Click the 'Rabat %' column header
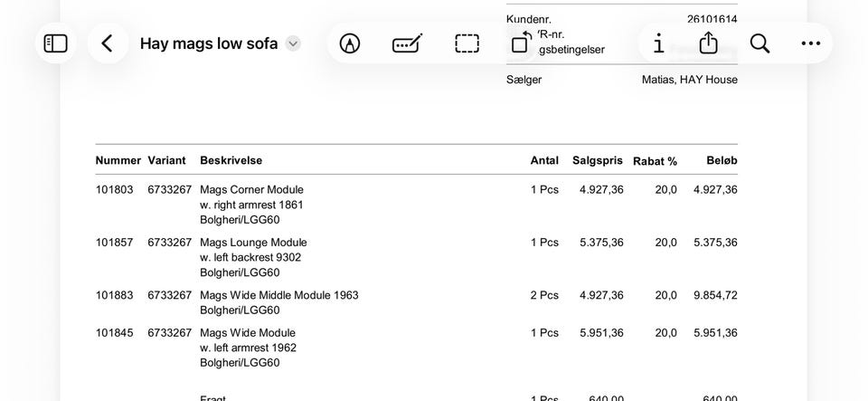Viewport: 868px width, 401px height. (655, 161)
